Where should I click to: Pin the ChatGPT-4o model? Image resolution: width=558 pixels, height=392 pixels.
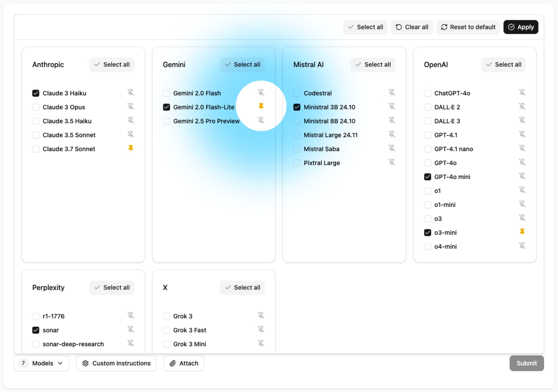522,92
